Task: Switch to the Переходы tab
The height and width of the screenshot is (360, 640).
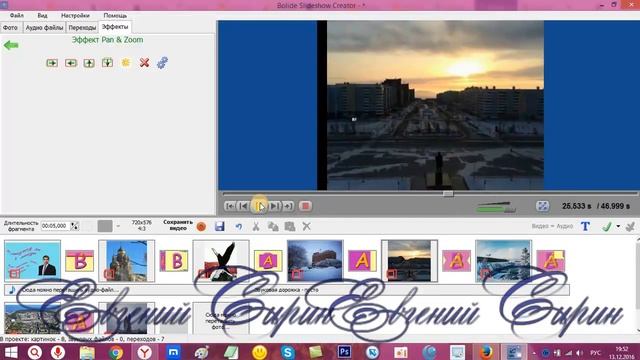Action: [82, 28]
